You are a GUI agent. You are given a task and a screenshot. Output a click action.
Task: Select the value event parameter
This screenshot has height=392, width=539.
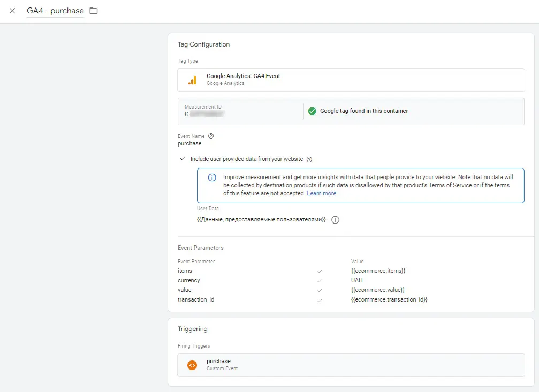(185, 290)
